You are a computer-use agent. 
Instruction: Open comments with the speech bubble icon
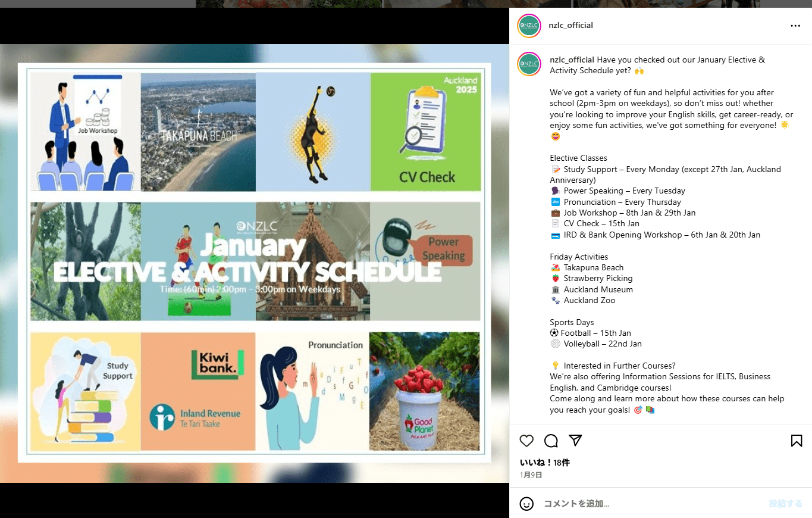(x=551, y=441)
